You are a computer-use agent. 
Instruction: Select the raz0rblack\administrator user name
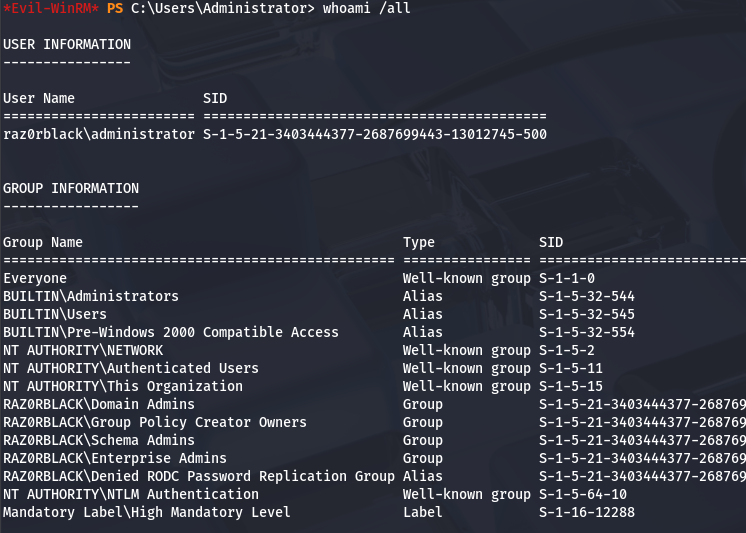(99, 134)
